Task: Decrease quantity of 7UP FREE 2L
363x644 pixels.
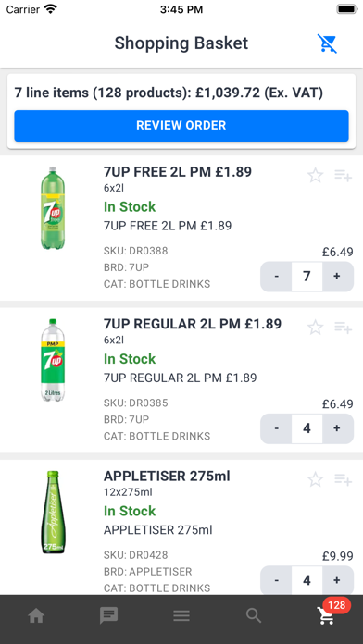Action: click(x=276, y=277)
